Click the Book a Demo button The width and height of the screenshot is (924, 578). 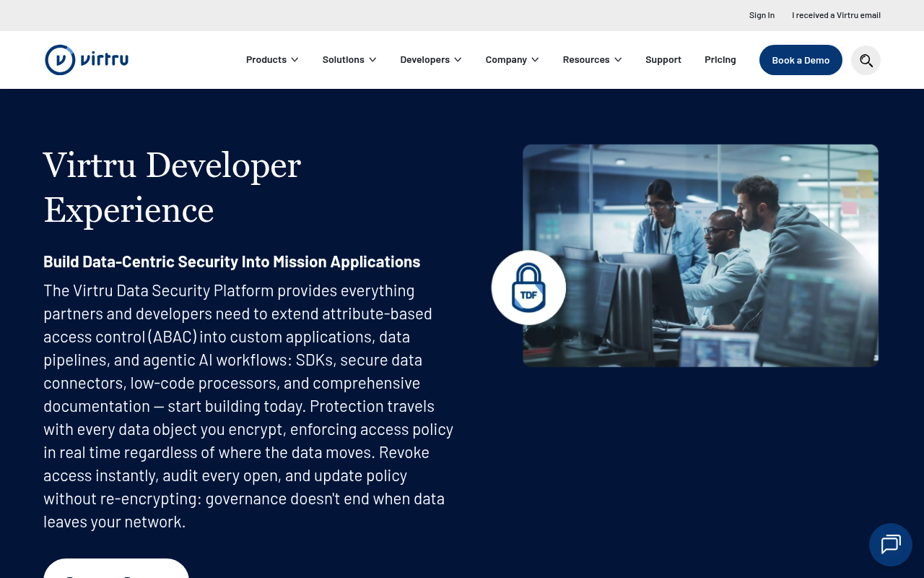click(x=801, y=60)
